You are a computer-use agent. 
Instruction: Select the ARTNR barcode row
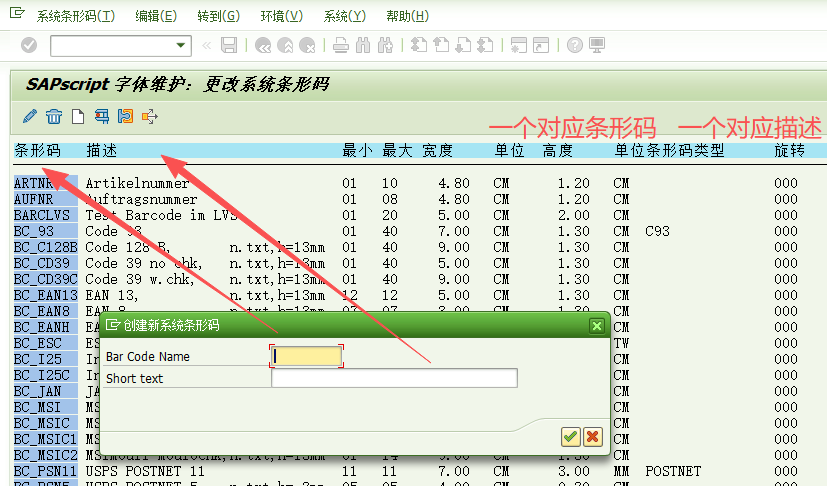46,183
